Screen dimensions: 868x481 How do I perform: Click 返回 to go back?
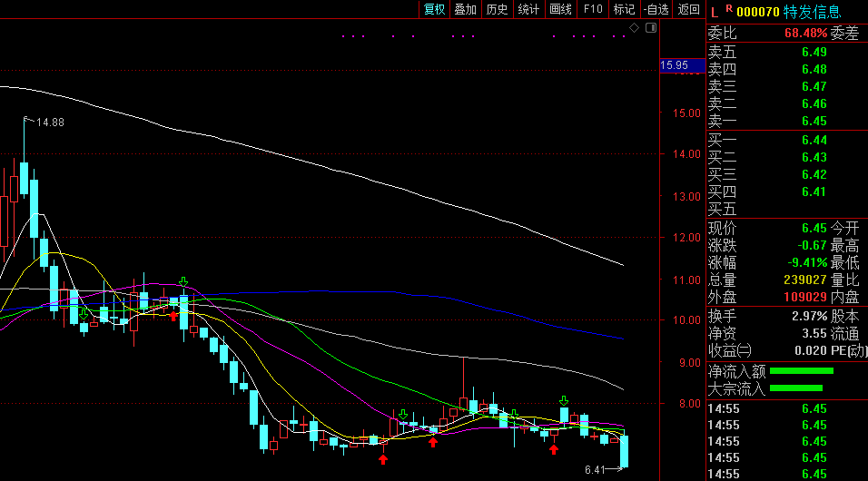689,9
